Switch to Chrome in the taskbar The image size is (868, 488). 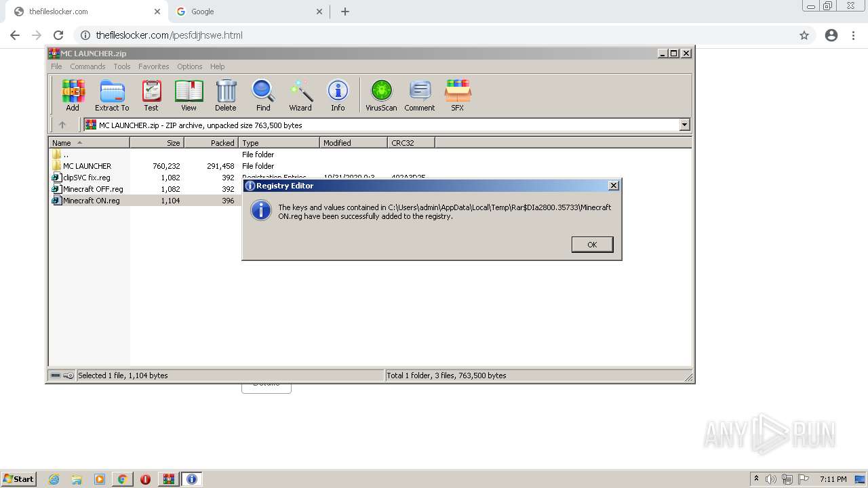[x=123, y=479]
